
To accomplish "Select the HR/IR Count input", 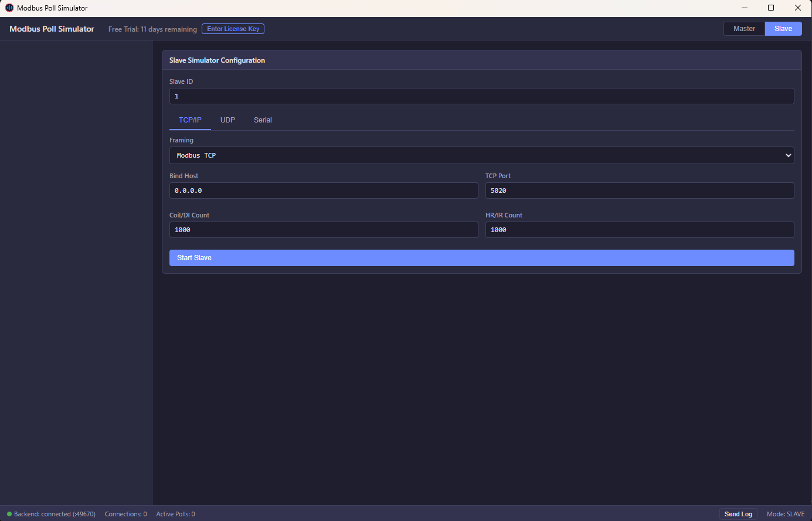I will 639,229.
